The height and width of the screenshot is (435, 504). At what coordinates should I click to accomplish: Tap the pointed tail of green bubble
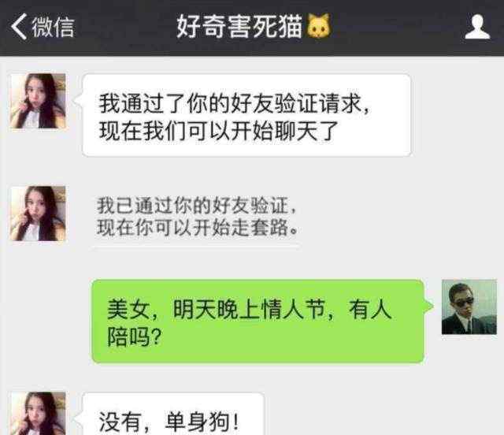tap(428, 306)
